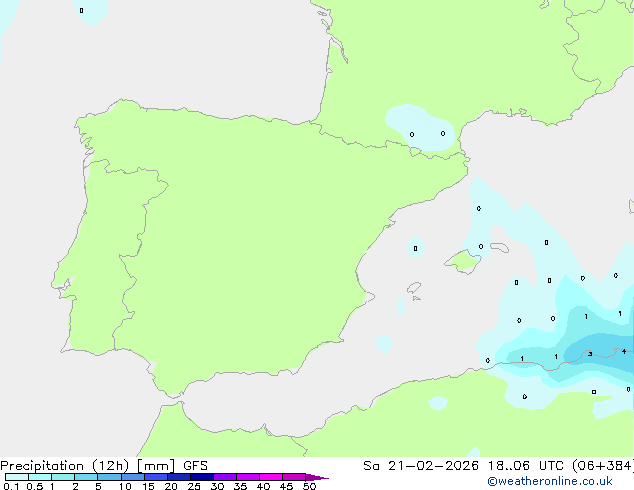Click the purple legend swatch between 30 and 35 mm
Viewport: 634px width, 490px height.
tap(231, 478)
